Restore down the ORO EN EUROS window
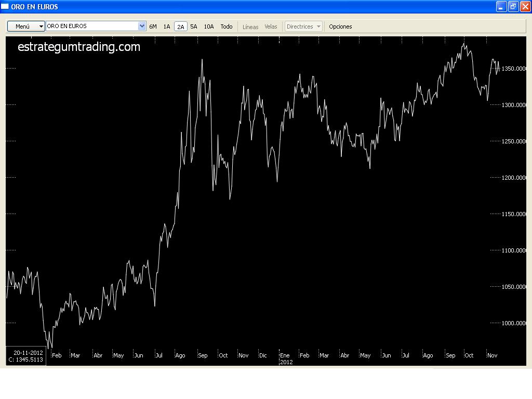Screen dimensions: 532x399 click(x=513, y=6)
